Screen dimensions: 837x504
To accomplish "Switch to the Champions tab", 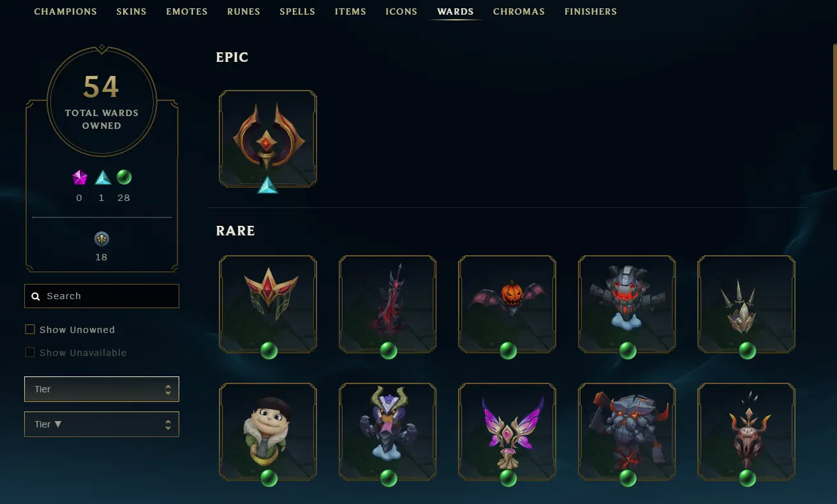I will 66,11.
